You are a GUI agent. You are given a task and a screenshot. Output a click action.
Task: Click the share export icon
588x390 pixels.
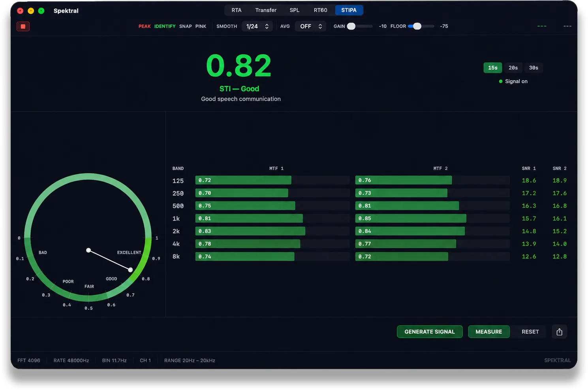tap(559, 332)
